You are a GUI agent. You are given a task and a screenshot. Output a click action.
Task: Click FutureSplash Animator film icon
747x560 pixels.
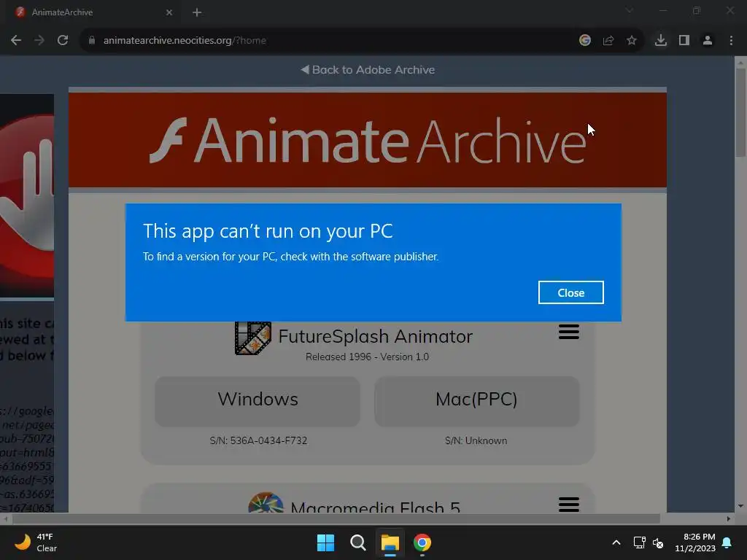click(x=252, y=338)
